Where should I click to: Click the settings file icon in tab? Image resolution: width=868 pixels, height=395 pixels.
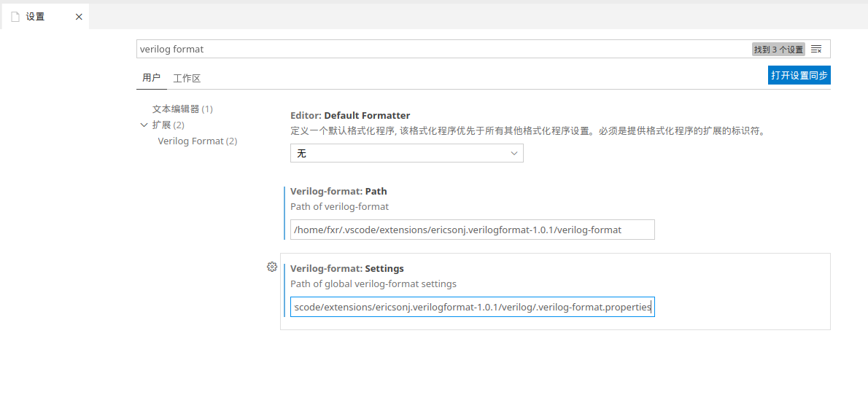coord(15,17)
